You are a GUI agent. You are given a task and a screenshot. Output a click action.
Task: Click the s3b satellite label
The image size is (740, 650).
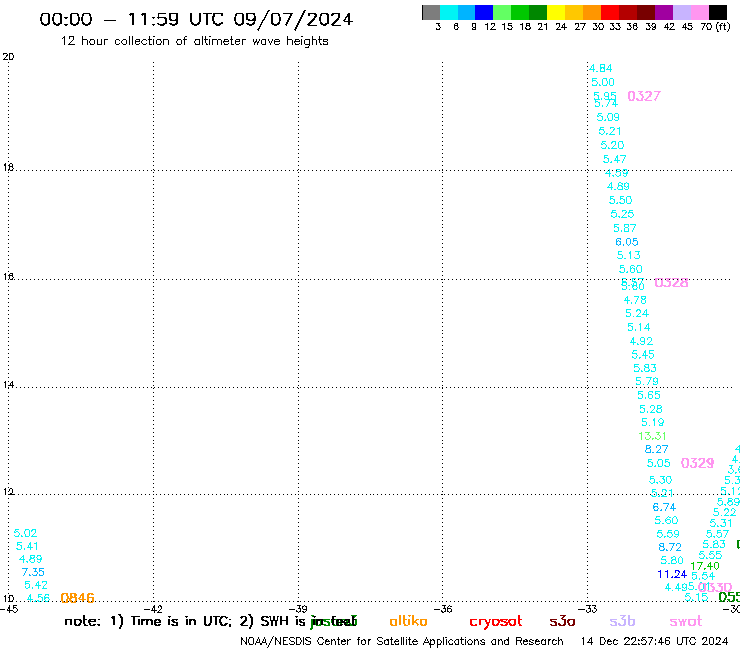622,621
